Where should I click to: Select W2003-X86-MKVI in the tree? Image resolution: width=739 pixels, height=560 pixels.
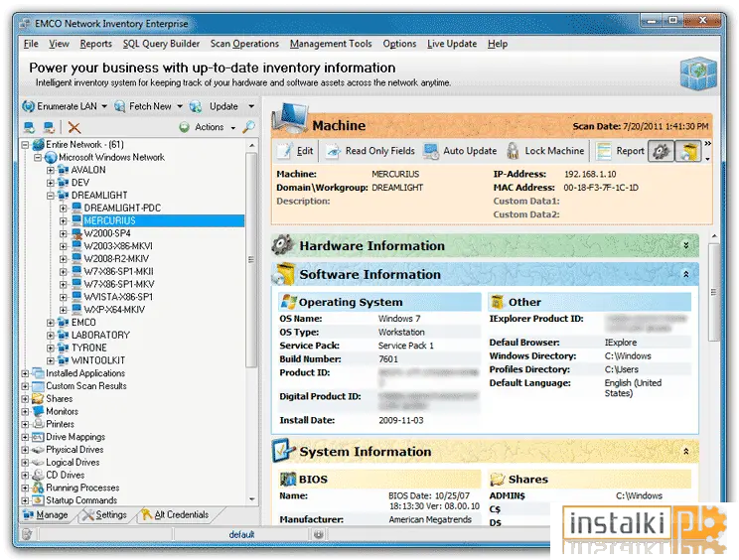pos(118,246)
